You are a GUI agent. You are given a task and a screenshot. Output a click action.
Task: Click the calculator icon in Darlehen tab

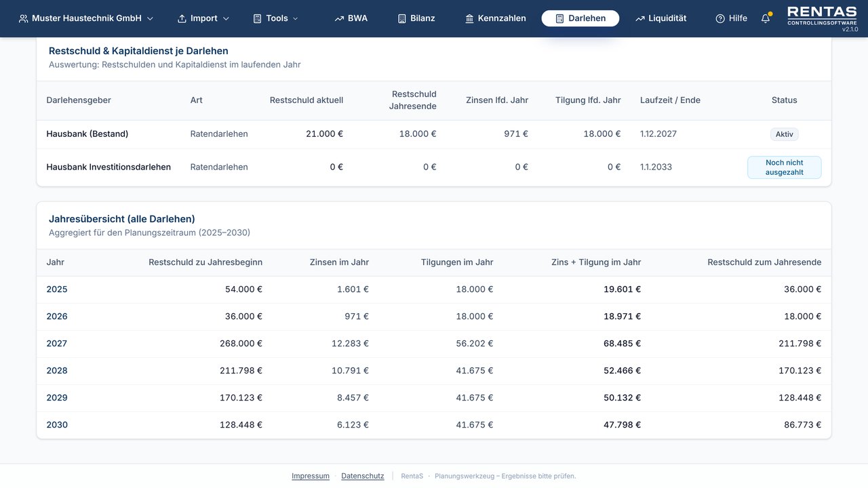(x=559, y=18)
